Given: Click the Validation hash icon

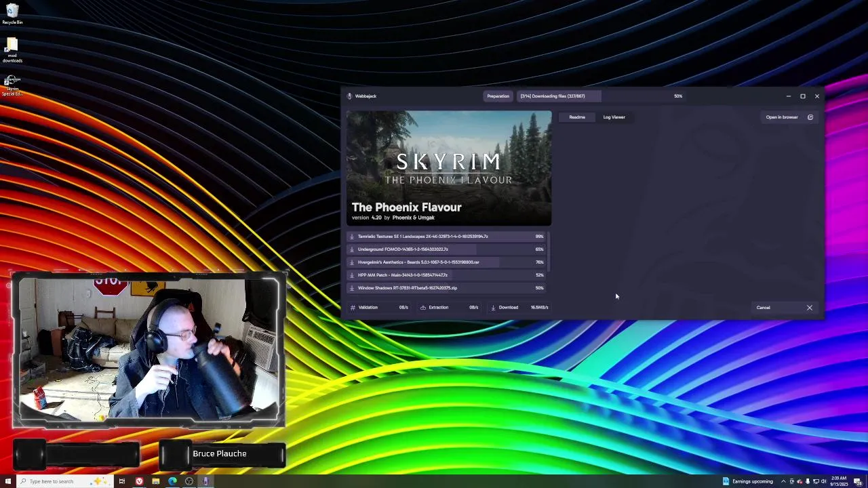Looking at the screenshot, I should pos(353,308).
